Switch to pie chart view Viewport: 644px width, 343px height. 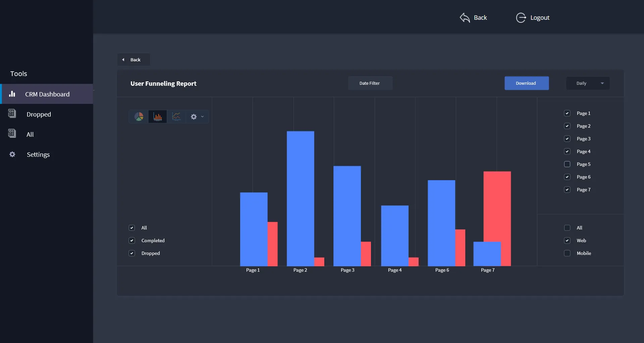[139, 117]
